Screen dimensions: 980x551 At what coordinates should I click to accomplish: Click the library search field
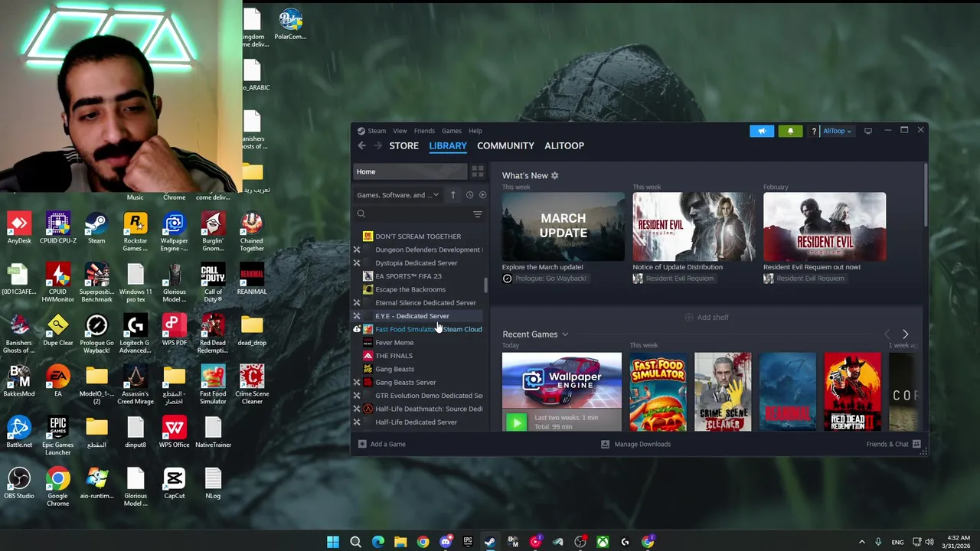click(413, 214)
